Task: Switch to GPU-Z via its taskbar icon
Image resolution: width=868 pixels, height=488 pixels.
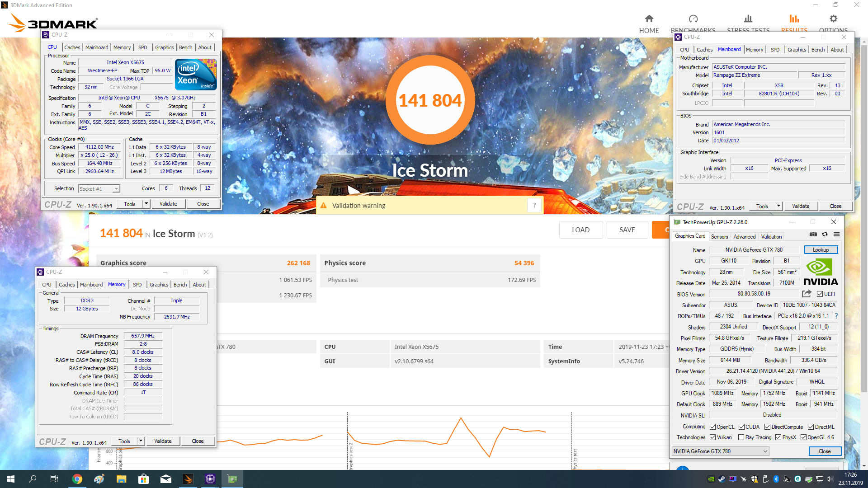Action: [x=232, y=479]
